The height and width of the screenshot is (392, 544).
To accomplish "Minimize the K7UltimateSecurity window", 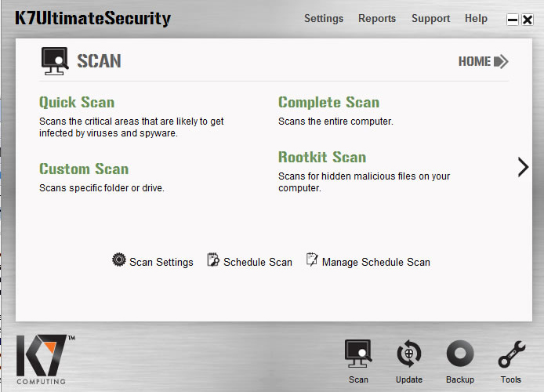I will 513,20.
